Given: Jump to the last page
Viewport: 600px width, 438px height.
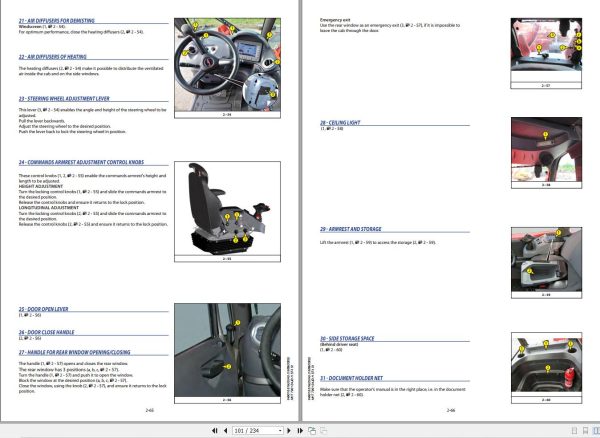Looking at the screenshot, I should coord(300,431).
